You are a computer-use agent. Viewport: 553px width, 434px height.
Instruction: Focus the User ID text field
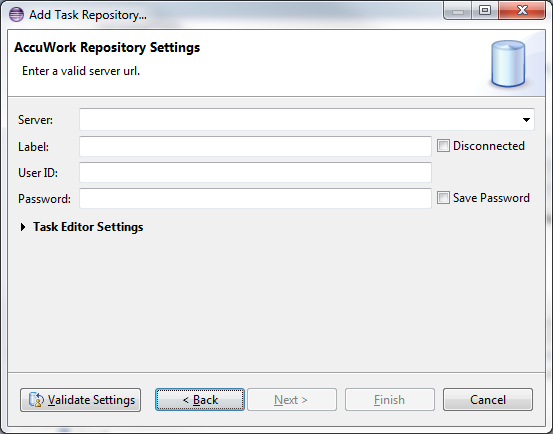tap(255, 172)
